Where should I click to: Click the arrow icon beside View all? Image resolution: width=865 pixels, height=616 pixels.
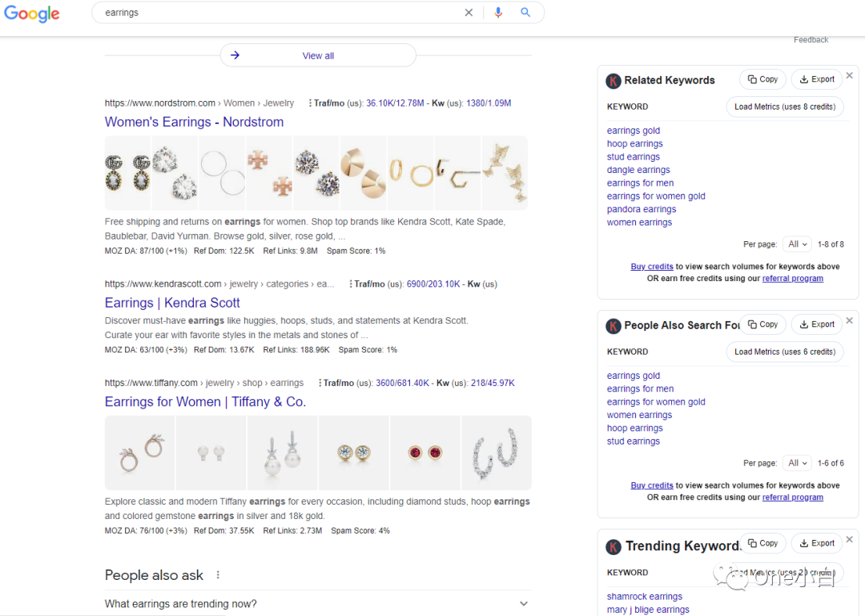tap(235, 55)
